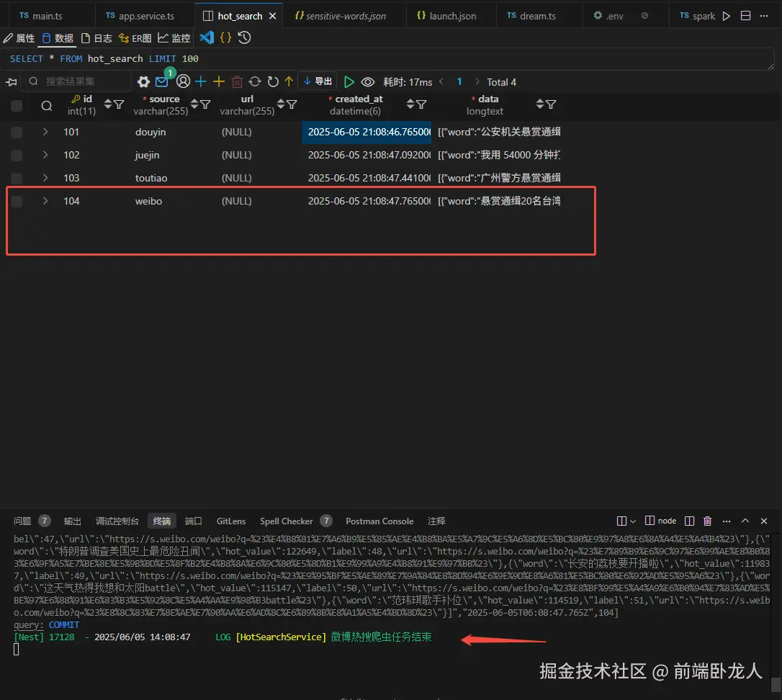Expand row 102 juejin details
Image resolution: width=782 pixels, height=700 pixels.
45,155
